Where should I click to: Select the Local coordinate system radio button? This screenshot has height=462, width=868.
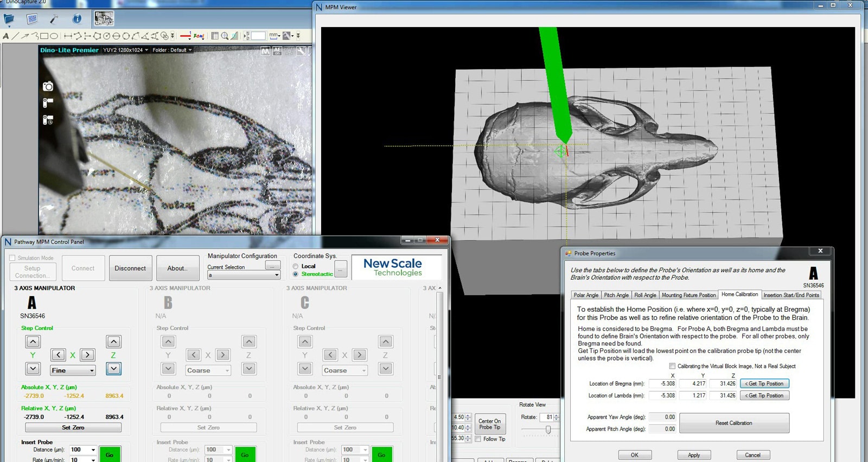pos(296,266)
